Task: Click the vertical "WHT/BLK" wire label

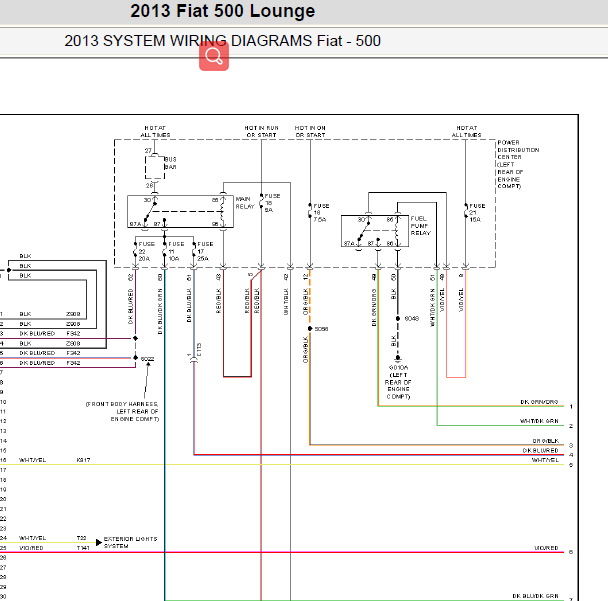Action: click(x=286, y=301)
